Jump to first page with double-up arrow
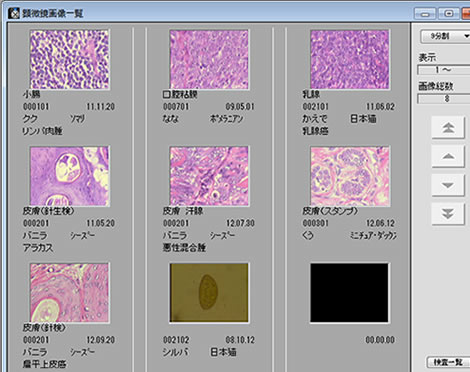 [x=448, y=127]
